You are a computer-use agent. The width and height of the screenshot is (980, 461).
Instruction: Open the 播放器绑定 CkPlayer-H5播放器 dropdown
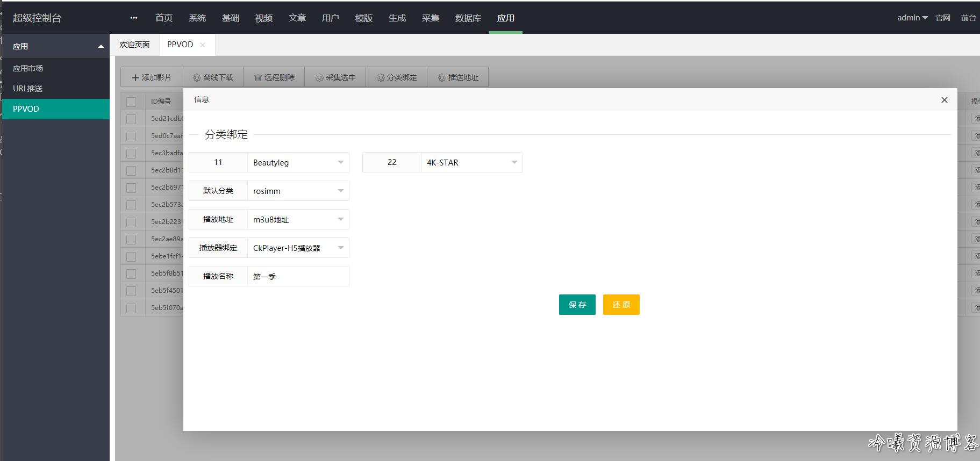298,248
